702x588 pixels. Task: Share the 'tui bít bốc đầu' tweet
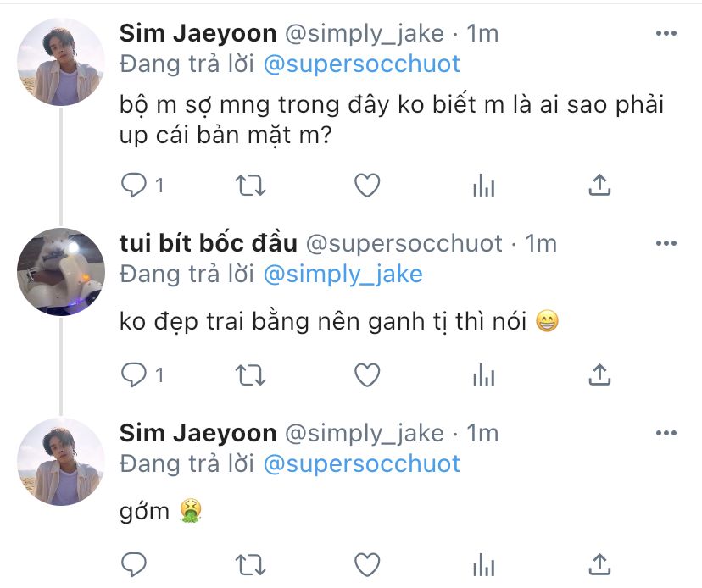coord(599,374)
